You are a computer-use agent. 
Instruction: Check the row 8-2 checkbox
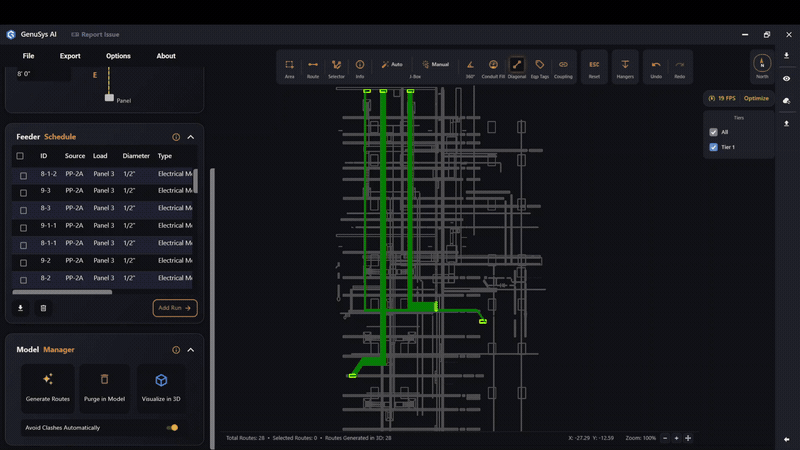(x=23, y=280)
